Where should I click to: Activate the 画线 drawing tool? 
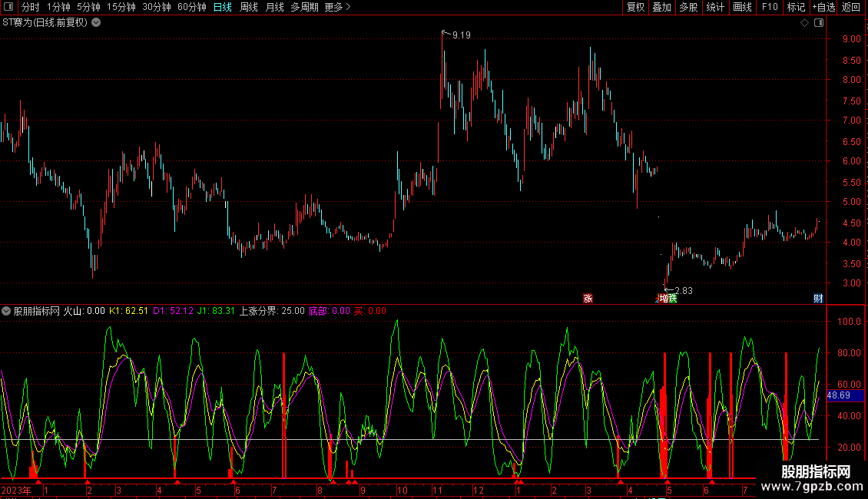pyautogui.click(x=742, y=7)
